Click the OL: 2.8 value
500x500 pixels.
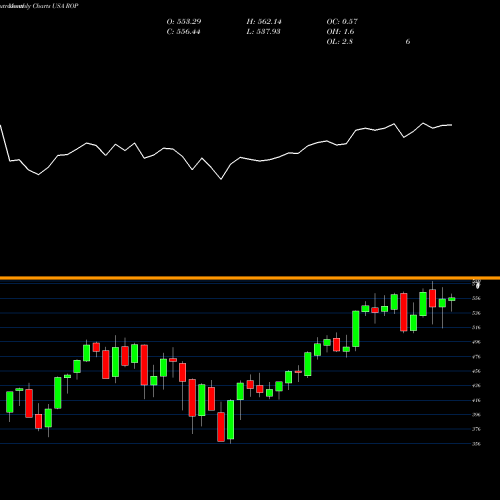(x=340, y=42)
